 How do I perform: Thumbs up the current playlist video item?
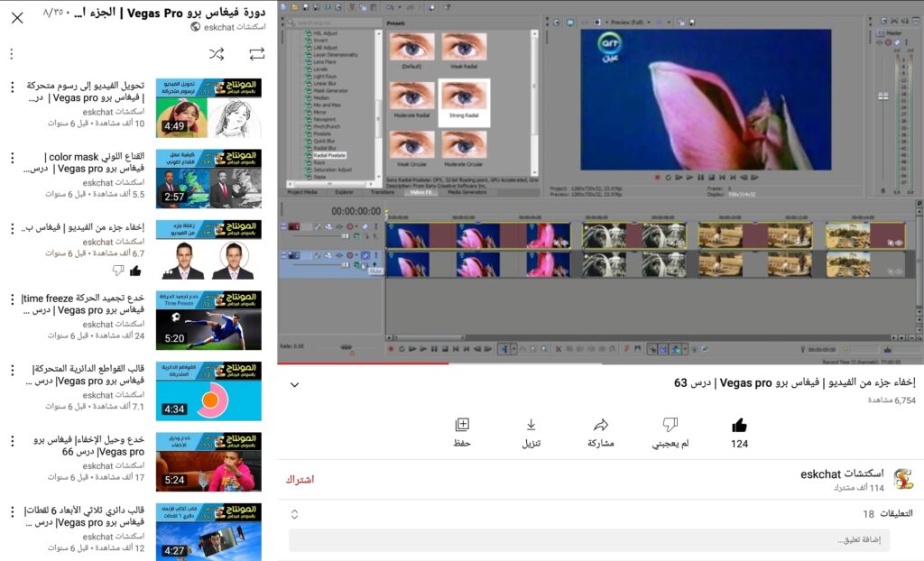(x=135, y=270)
